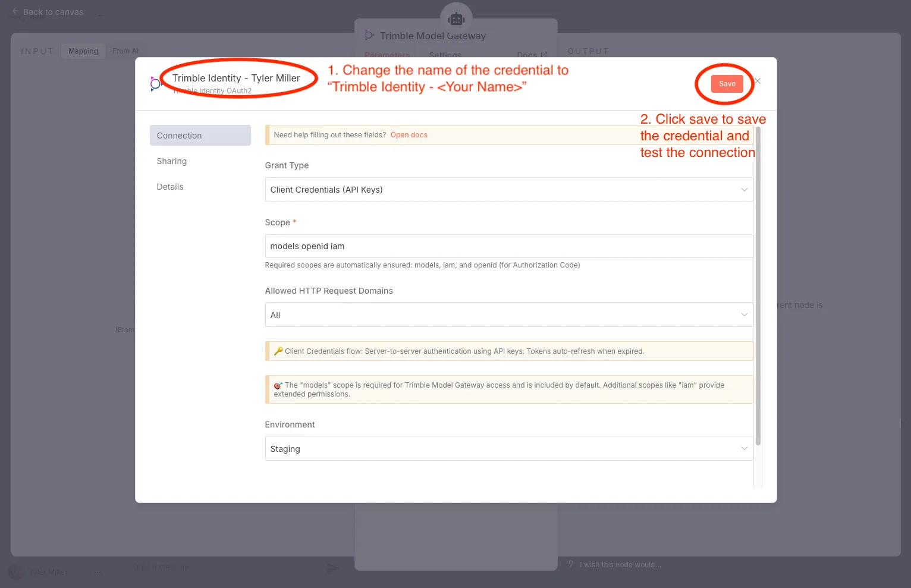Click the Trimble Model Gateway node title icon

(x=369, y=36)
